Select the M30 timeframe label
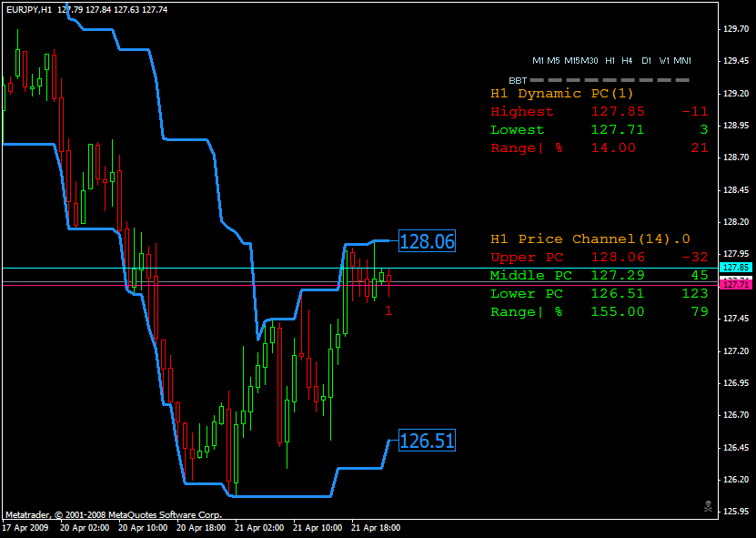This screenshot has height=538, width=756. (x=590, y=61)
